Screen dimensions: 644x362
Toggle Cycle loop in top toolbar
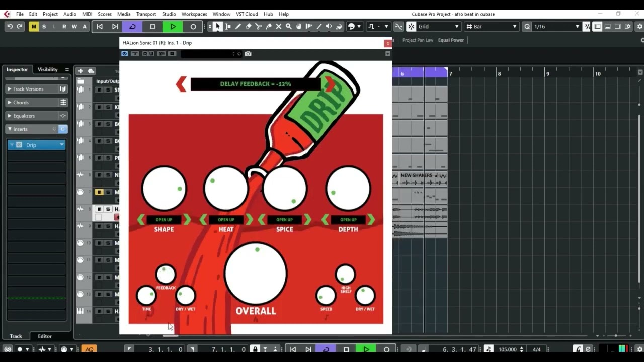133,26
